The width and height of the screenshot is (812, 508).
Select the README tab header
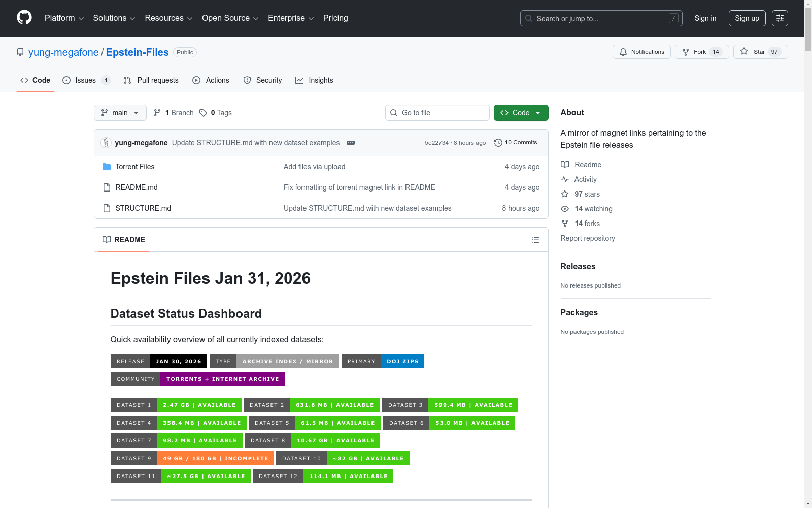tap(124, 240)
